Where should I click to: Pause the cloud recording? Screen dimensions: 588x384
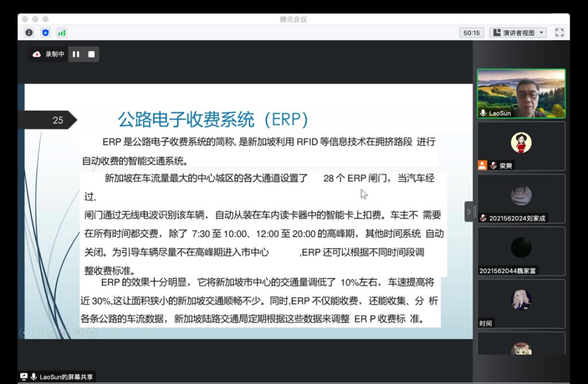76,55
